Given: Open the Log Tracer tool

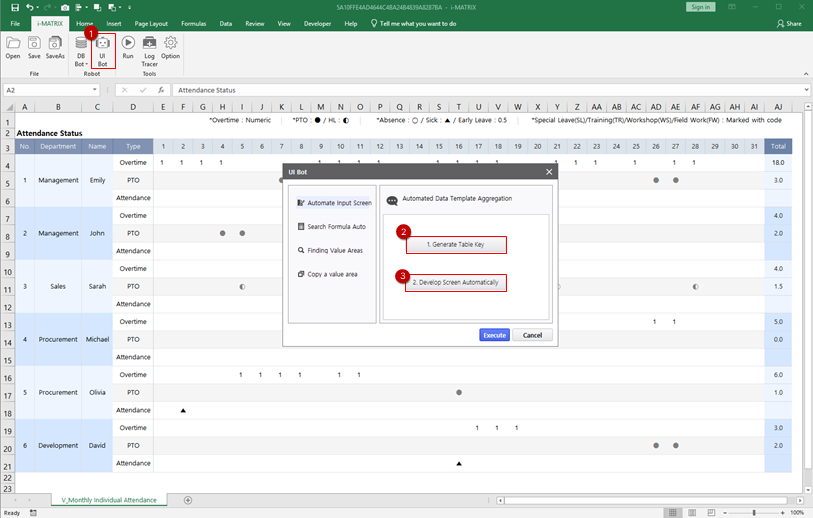Looking at the screenshot, I should (x=149, y=49).
